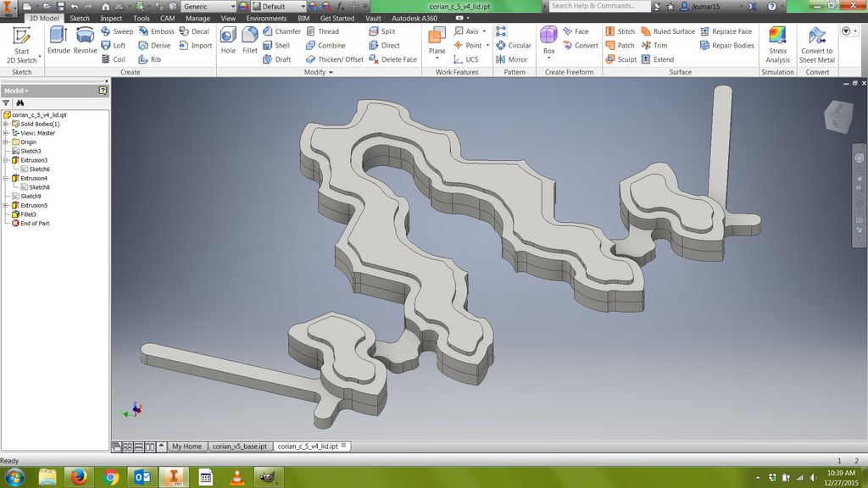
Task: Select Sketch9 in the model browser
Action: click(32, 196)
